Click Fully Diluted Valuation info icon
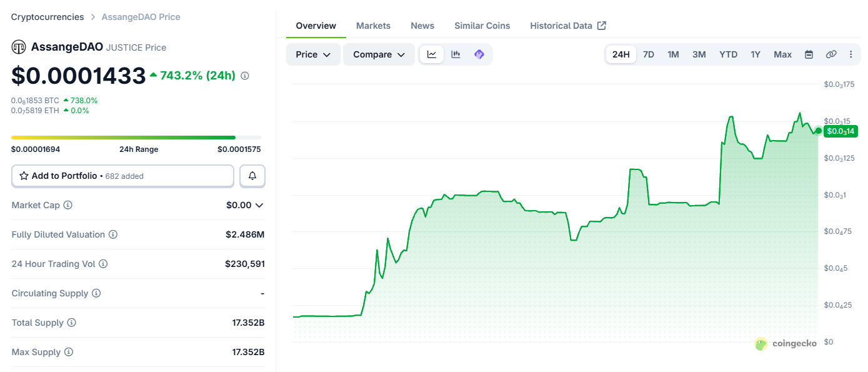This screenshot has height=372, width=868. (113, 234)
